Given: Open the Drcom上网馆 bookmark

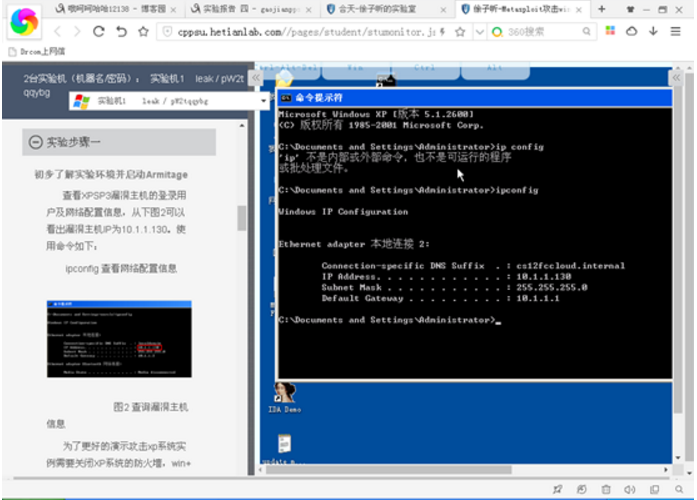Looking at the screenshot, I should [x=37, y=52].
